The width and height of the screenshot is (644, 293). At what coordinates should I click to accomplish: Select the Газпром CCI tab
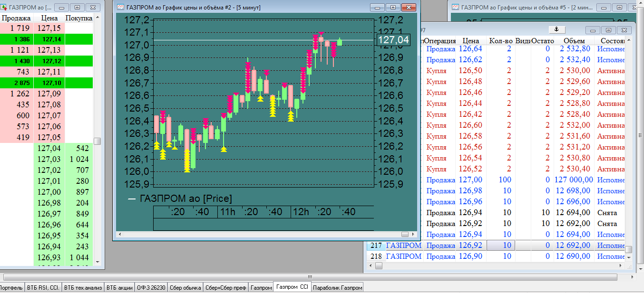click(293, 287)
